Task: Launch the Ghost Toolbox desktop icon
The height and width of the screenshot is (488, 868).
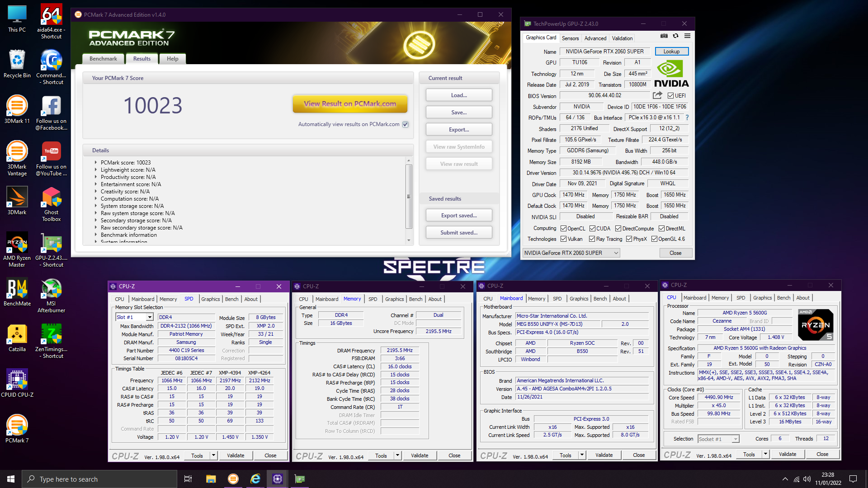Action: click(x=51, y=204)
